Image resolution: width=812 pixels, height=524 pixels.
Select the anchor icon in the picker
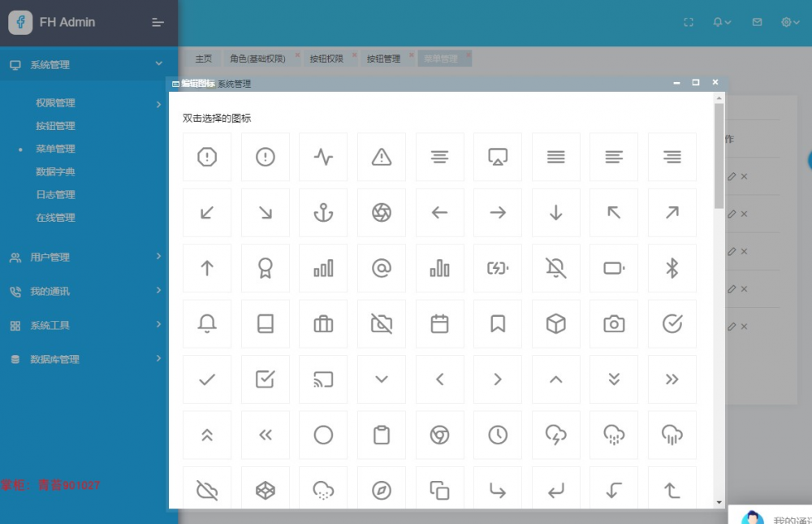(323, 212)
